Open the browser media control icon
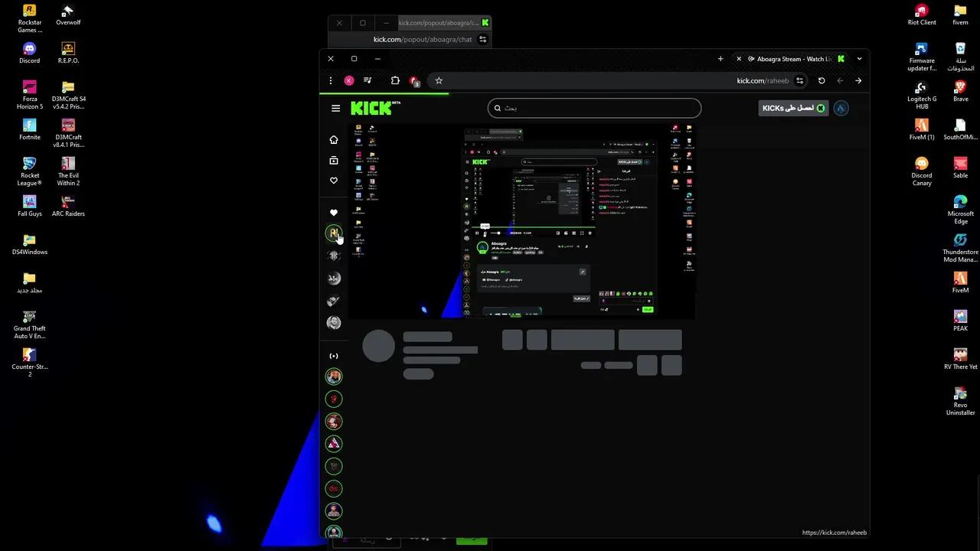This screenshot has height=551, width=980. click(368, 80)
